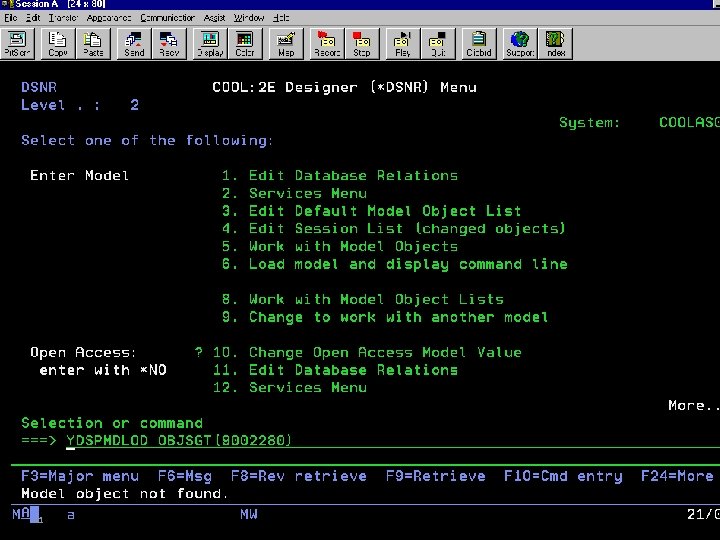
Task: Select option 12 Services Menu
Action: tap(290, 388)
